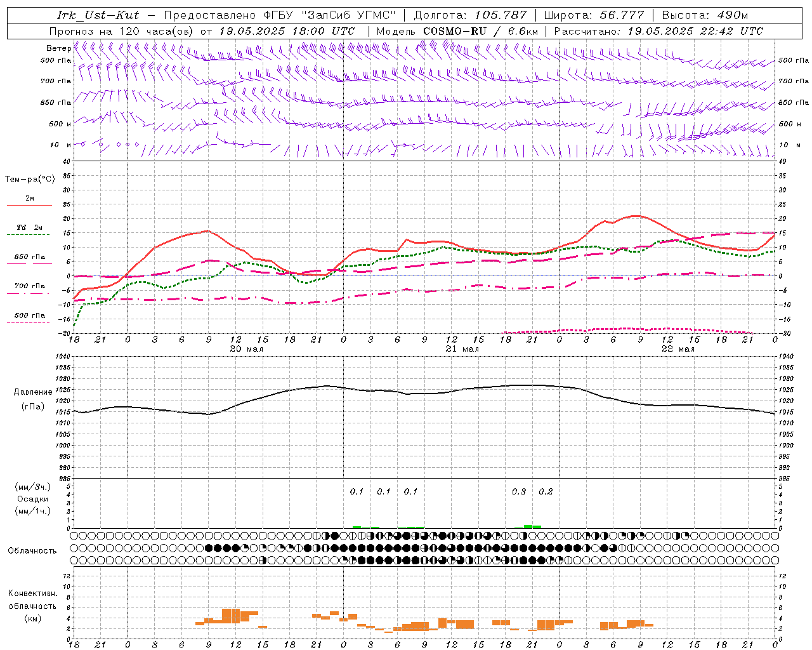This screenshot has height=650, width=812.
Task: Click the 20 мая date label
Action: 246,348
